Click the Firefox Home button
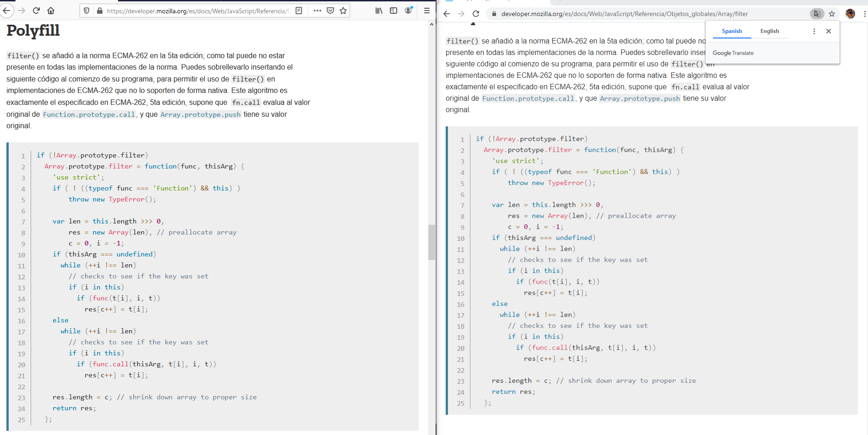The image size is (868, 435). 50,10
